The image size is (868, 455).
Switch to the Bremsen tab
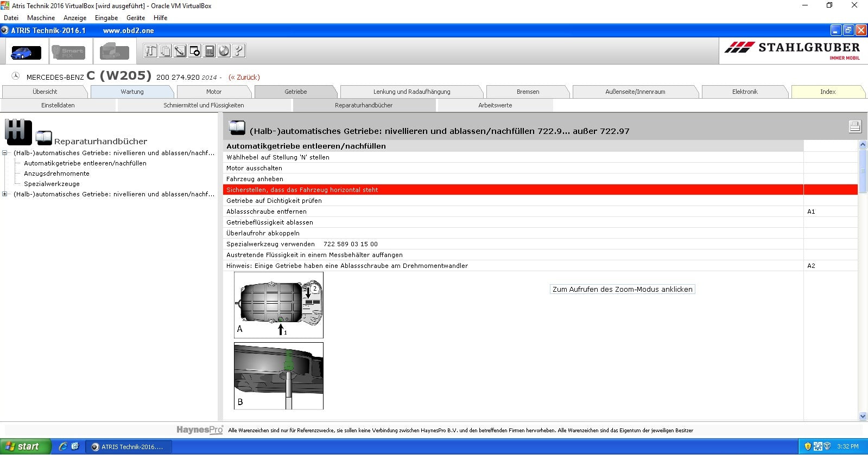528,92
